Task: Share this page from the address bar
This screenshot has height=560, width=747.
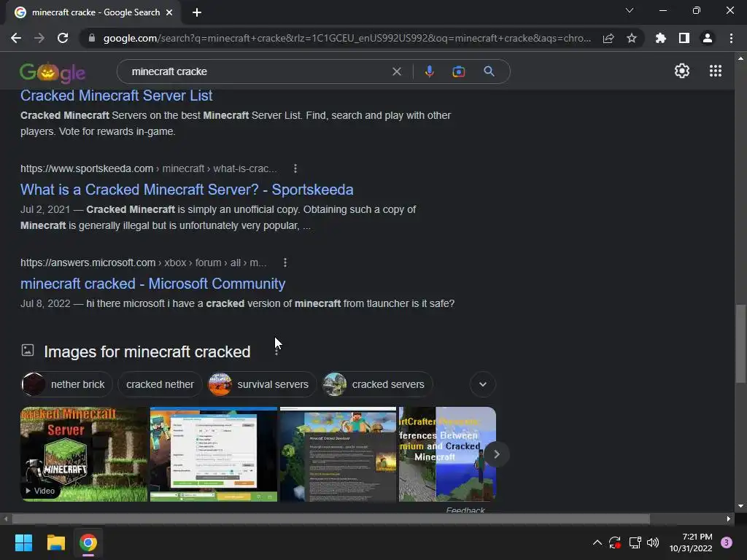Action: point(608,38)
